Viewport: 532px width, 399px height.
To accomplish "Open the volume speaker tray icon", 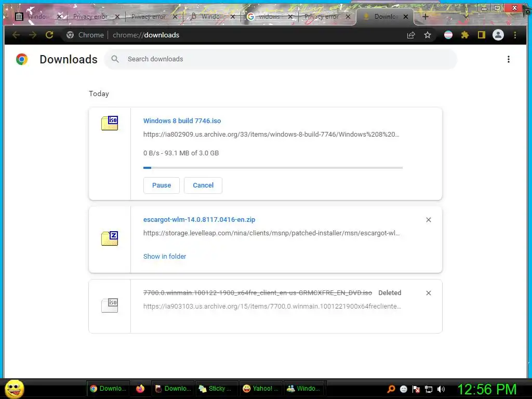I will click(441, 389).
